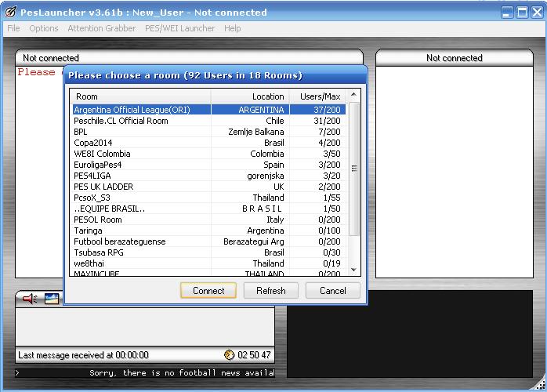This screenshot has width=547, height=392.
Task: Select the PcsoX_S3 room
Action: [x=209, y=198]
